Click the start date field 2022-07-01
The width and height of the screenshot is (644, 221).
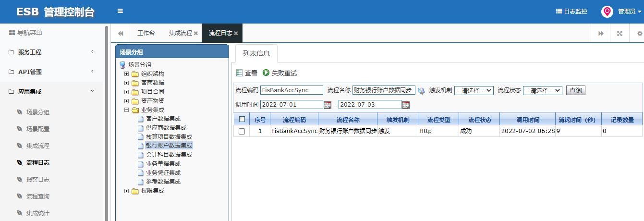click(x=292, y=105)
